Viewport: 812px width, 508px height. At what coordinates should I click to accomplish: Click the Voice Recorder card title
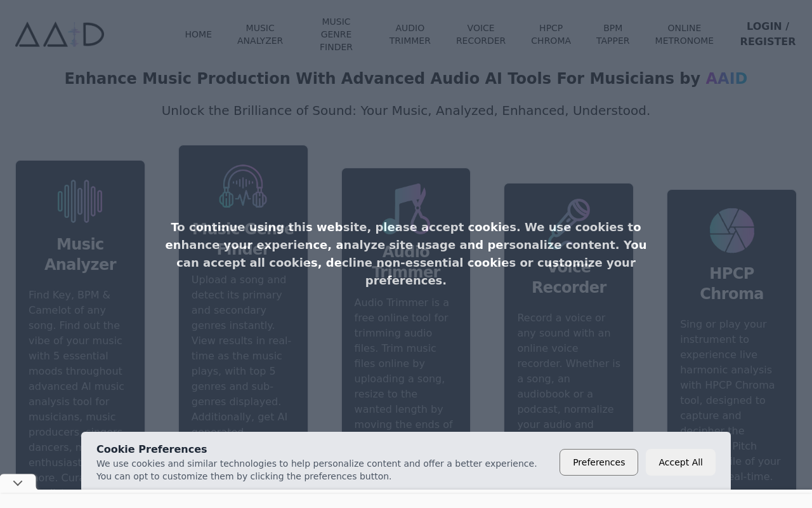(569, 277)
